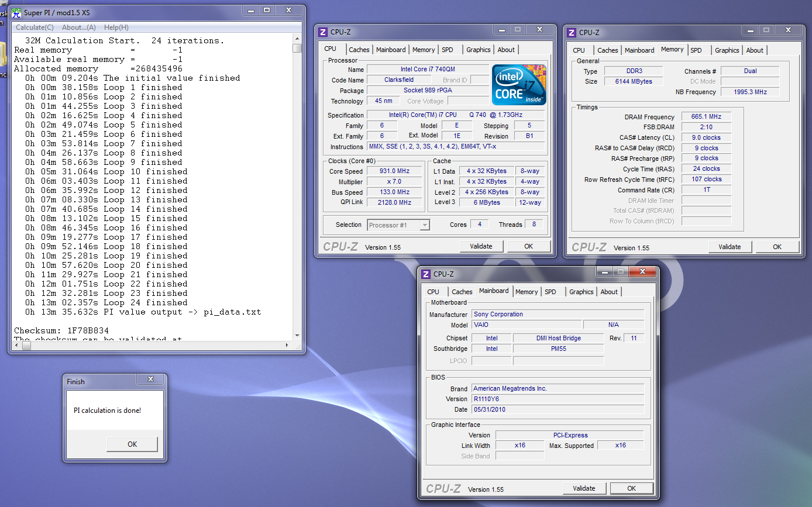The width and height of the screenshot is (812, 507).
Task: Click the Code Name value Clarksfield
Action: 399,80
